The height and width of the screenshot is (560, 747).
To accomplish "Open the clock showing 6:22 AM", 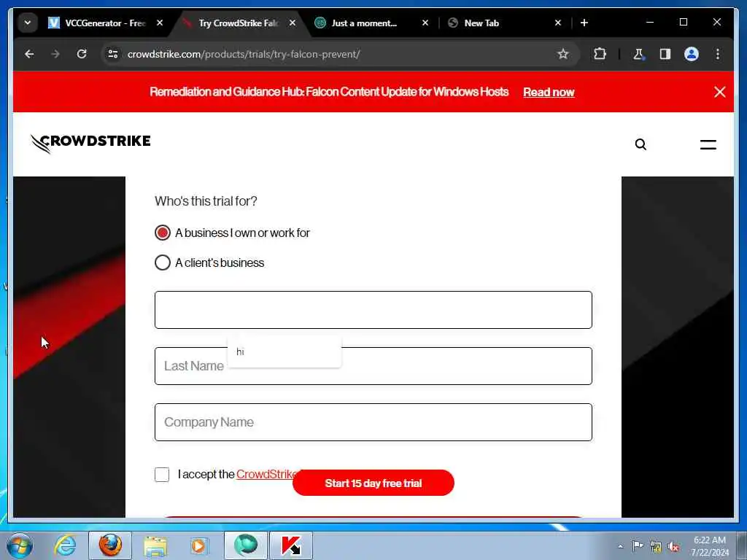I will click(x=710, y=546).
